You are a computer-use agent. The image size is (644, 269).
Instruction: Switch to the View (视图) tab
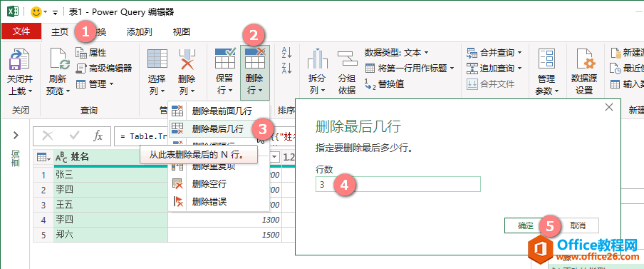coord(181,31)
